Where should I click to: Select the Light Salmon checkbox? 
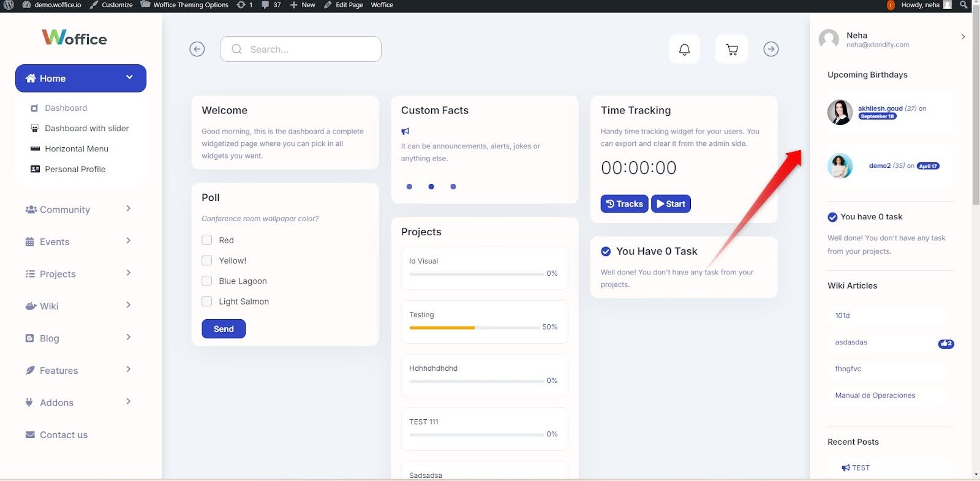[207, 301]
